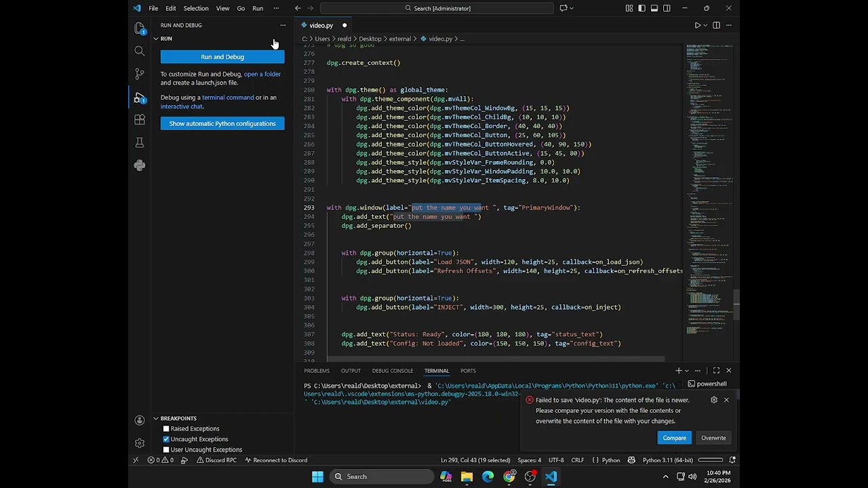Click the Desktop breadcrumb segment

click(x=370, y=39)
